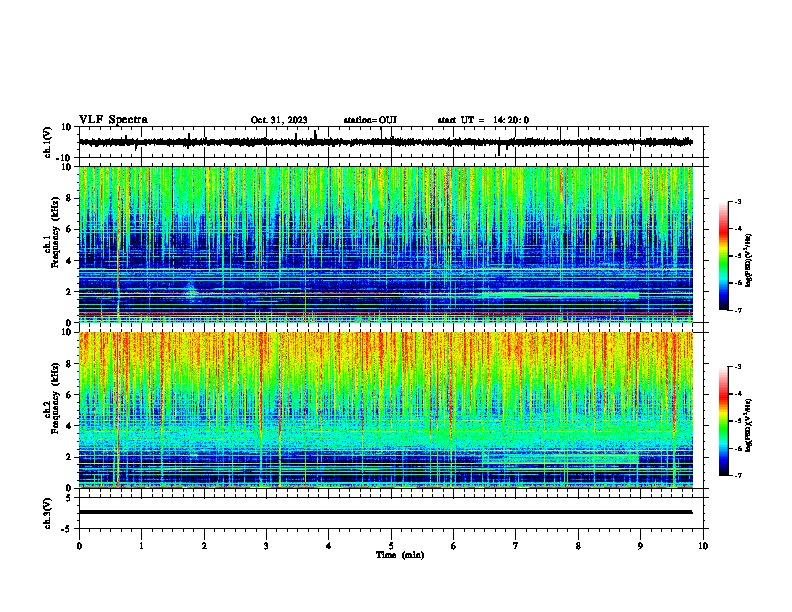Click the "2" kHz tick of ch.2 spectrogram

(x=70, y=457)
